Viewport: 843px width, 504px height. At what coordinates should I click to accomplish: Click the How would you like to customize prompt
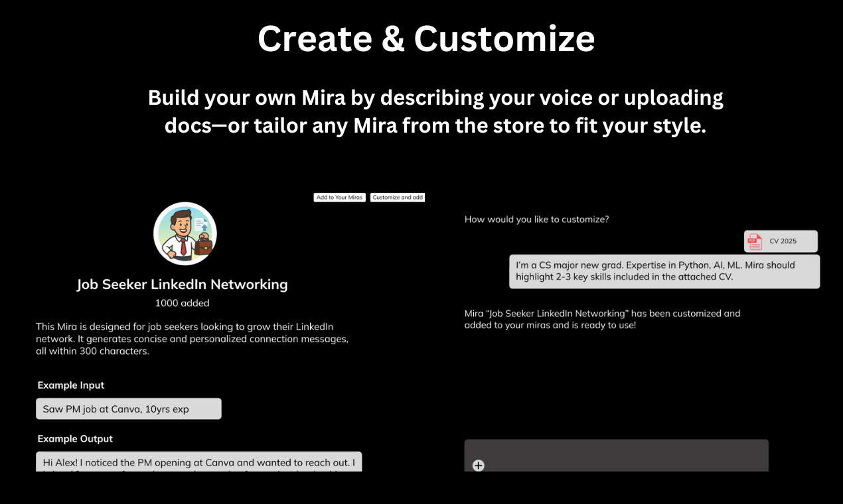(536, 219)
